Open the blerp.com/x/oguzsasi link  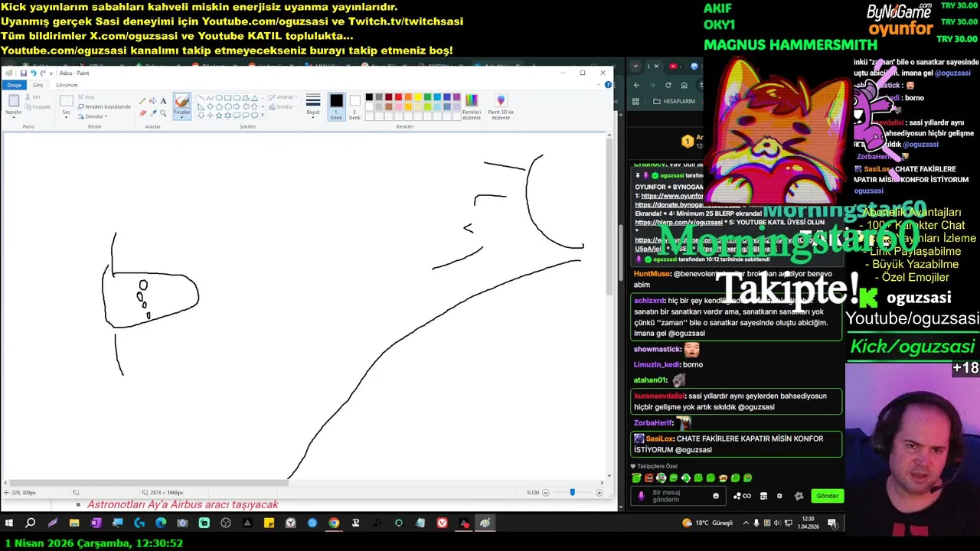(x=678, y=222)
